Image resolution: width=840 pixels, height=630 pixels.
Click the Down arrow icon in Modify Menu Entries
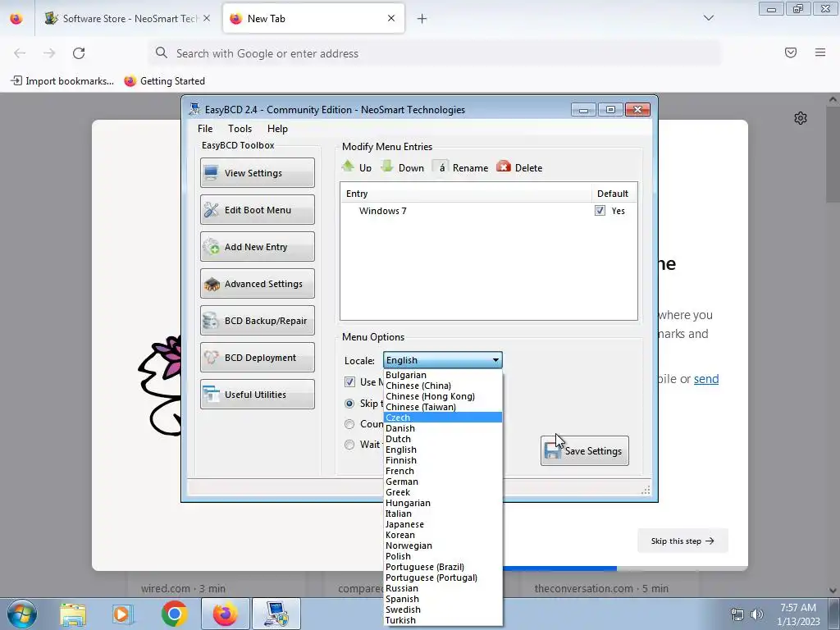(387, 167)
